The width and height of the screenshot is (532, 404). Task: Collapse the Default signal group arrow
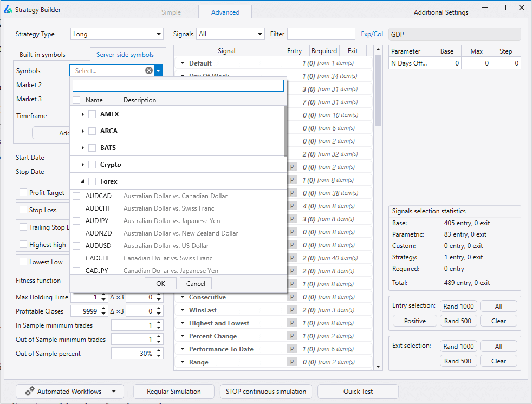[183, 63]
